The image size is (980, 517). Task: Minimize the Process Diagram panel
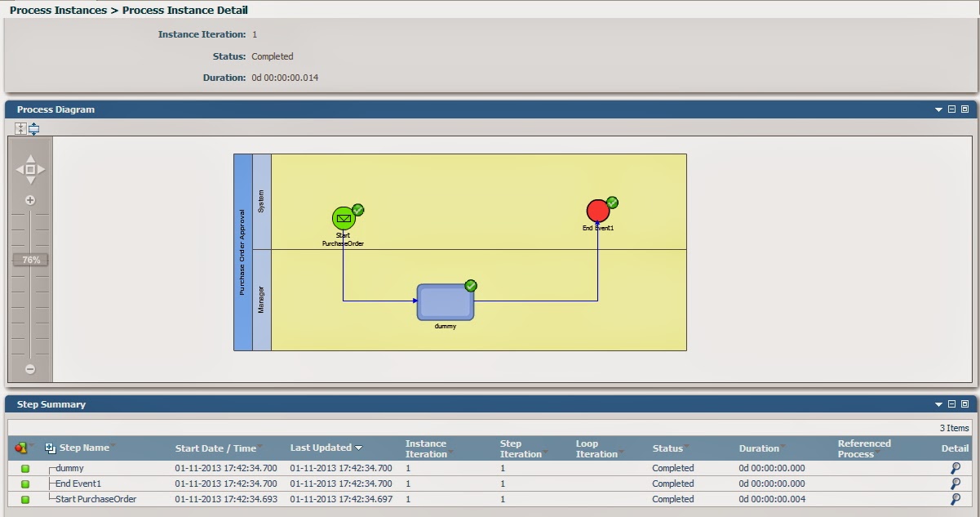click(951, 109)
